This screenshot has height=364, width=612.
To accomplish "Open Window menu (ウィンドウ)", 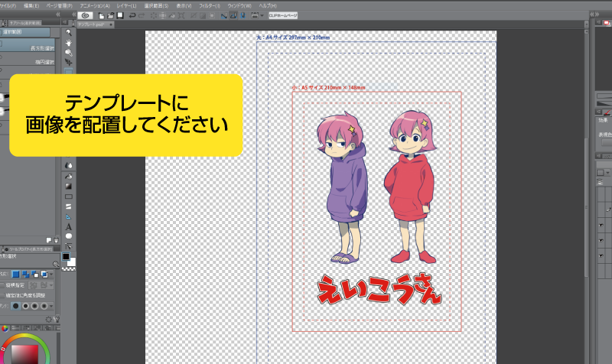I will [239, 6].
